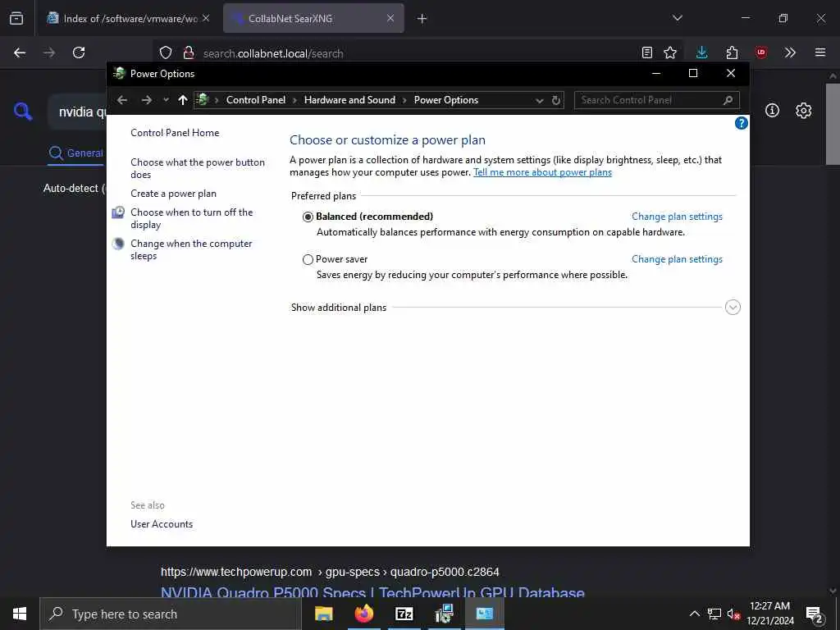840x630 pixels.
Task: Open the installer app on taskbar
Action: pos(444,614)
